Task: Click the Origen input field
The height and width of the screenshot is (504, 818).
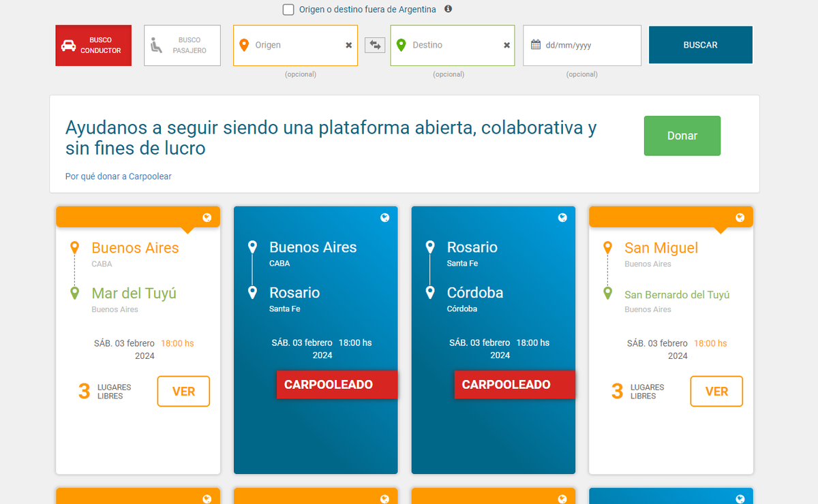Action: (297, 45)
